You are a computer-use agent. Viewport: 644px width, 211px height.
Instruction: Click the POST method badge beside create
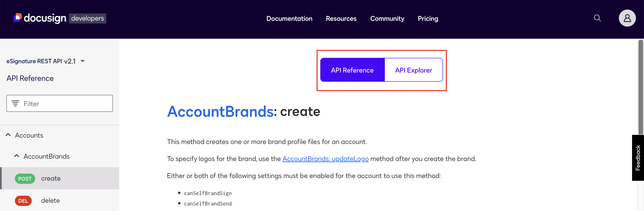tap(25, 178)
